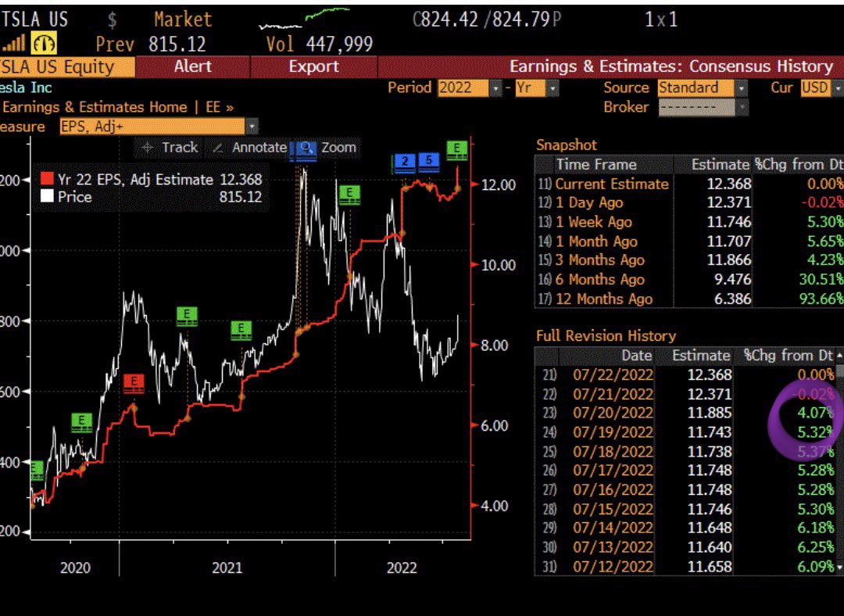
Task: Click the Time Frame column header
Action: coord(596,164)
